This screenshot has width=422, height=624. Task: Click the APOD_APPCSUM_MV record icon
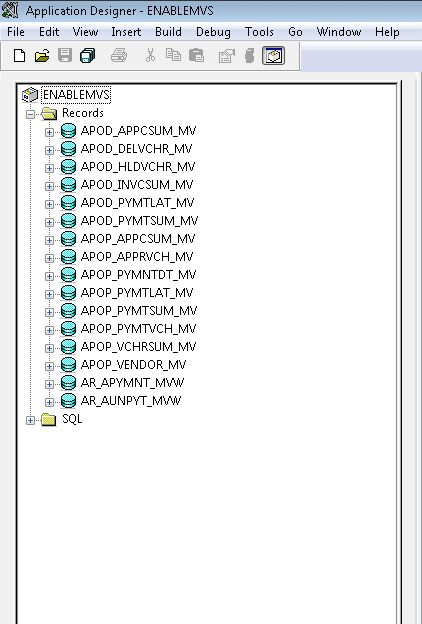pos(68,131)
